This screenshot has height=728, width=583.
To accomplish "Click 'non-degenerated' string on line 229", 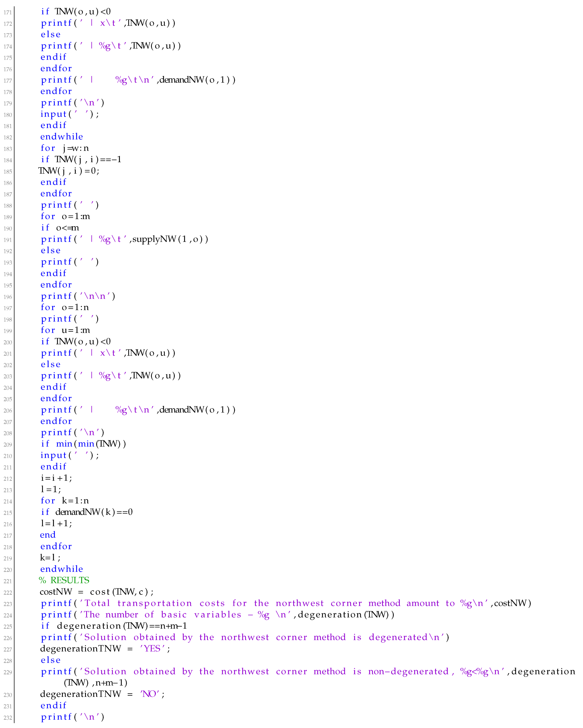I will (x=408, y=671).
